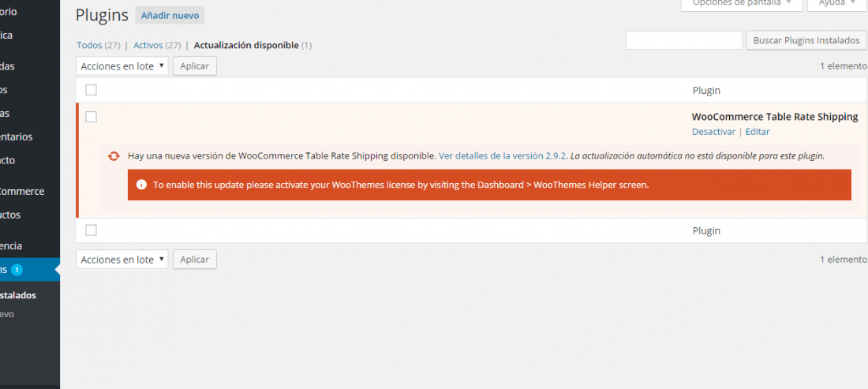Image resolution: width=868 pixels, height=389 pixels.
Task: Click the Buscar Plugins Instalados button
Action: [806, 40]
